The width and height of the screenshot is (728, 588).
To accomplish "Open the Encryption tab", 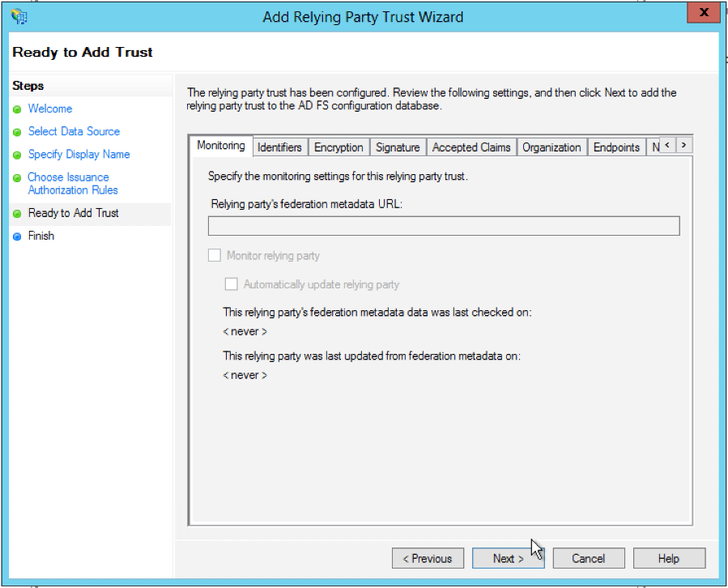I will 338,147.
